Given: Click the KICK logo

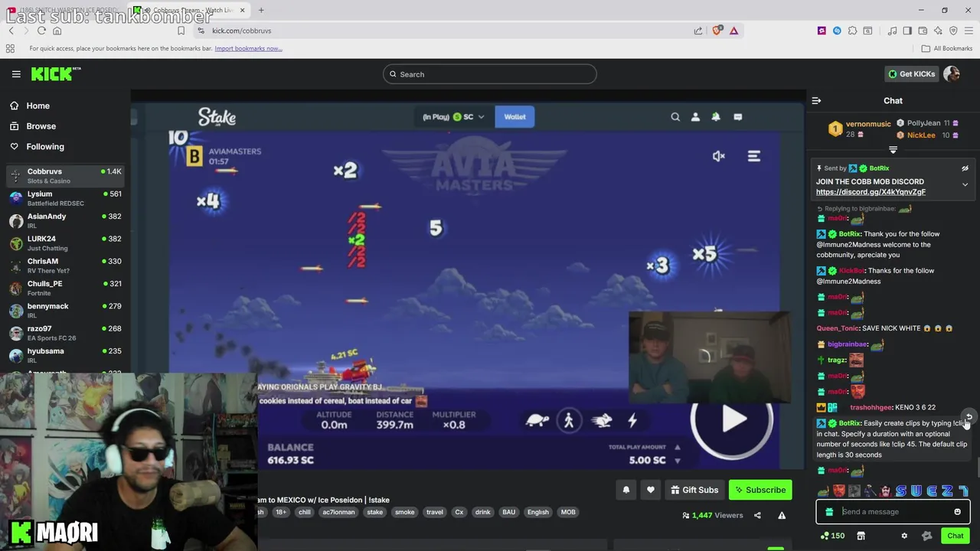Looking at the screenshot, I should click(x=55, y=73).
